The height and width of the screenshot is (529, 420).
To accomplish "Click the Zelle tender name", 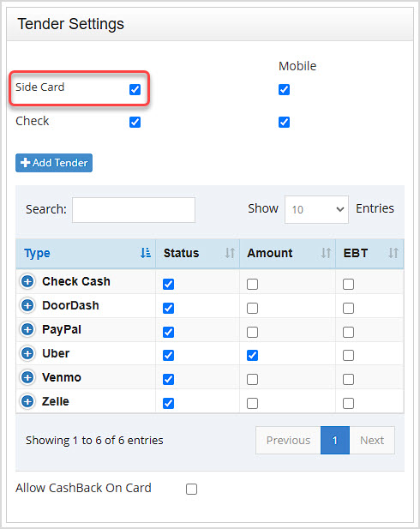I will pos(56,401).
